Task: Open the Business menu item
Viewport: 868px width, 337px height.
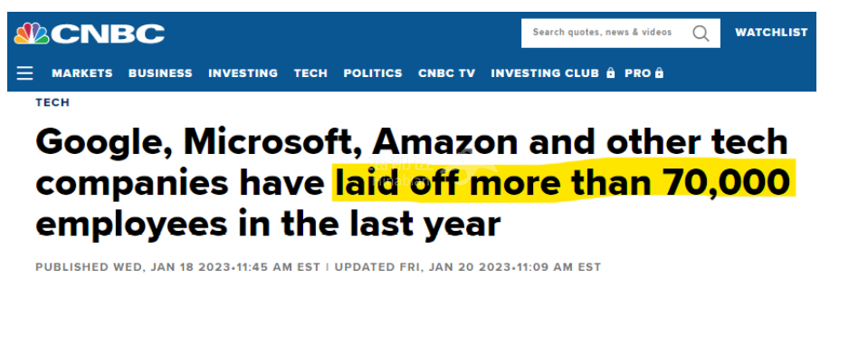Action: point(160,73)
